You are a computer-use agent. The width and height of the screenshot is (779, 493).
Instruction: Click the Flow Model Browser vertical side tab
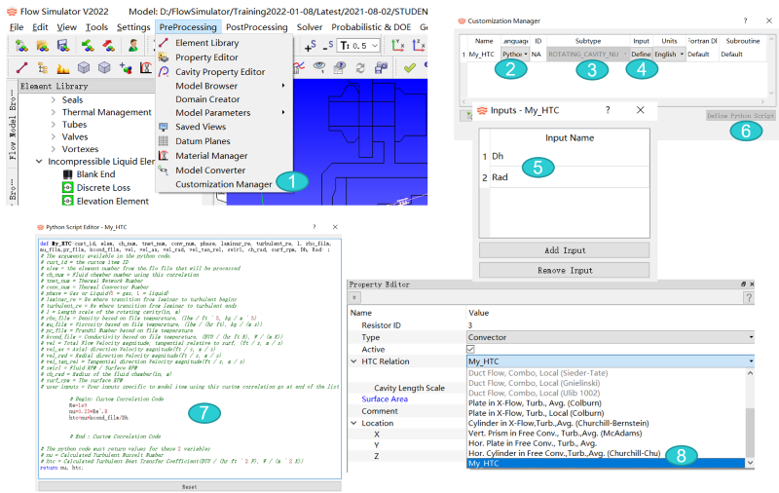pyautogui.click(x=12, y=125)
